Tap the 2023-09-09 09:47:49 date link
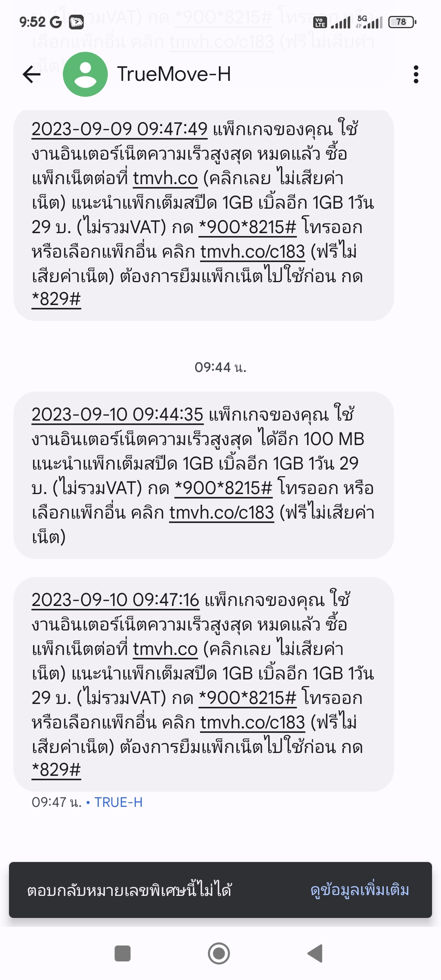The height and width of the screenshot is (980, 441). (120, 129)
